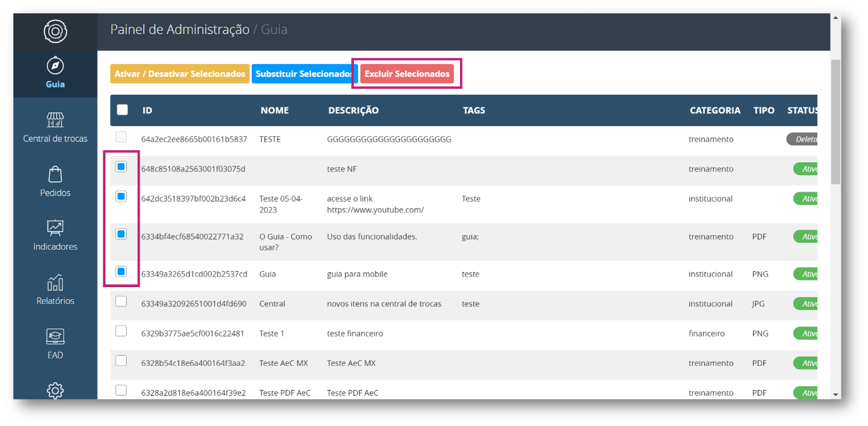Viewport: 868px width, 426px height.
Task: Click the scrollbar down arrow
Action: [x=836, y=394]
